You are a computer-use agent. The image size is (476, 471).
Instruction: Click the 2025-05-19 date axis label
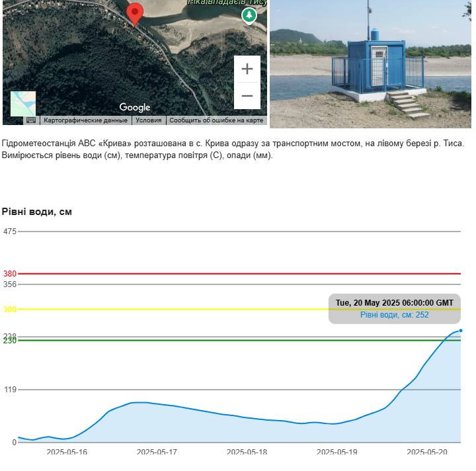pos(337,452)
